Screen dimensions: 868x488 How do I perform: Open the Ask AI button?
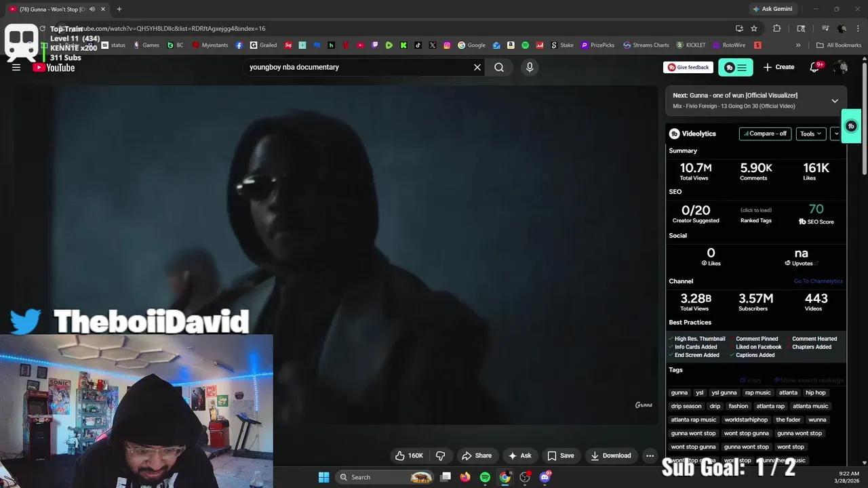pos(519,455)
